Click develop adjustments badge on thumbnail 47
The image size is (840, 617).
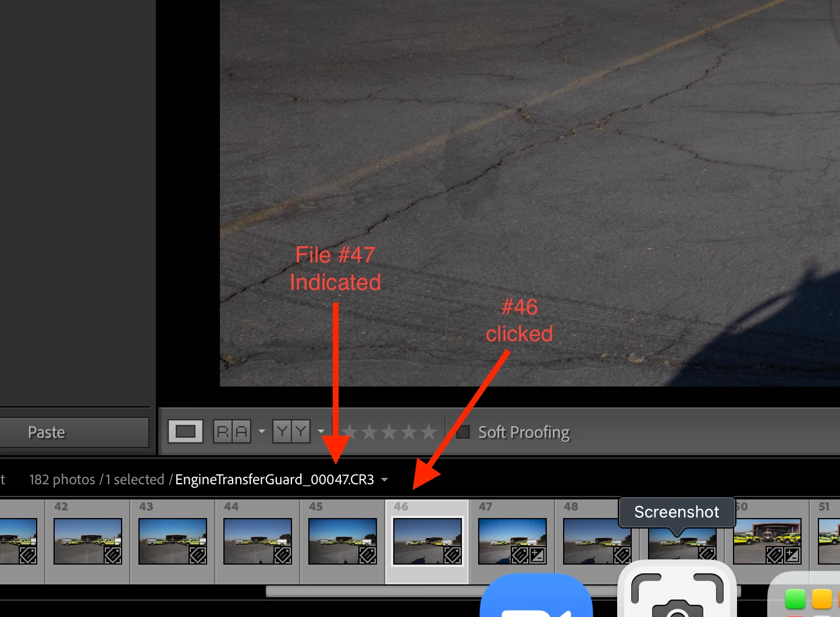point(538,555)
